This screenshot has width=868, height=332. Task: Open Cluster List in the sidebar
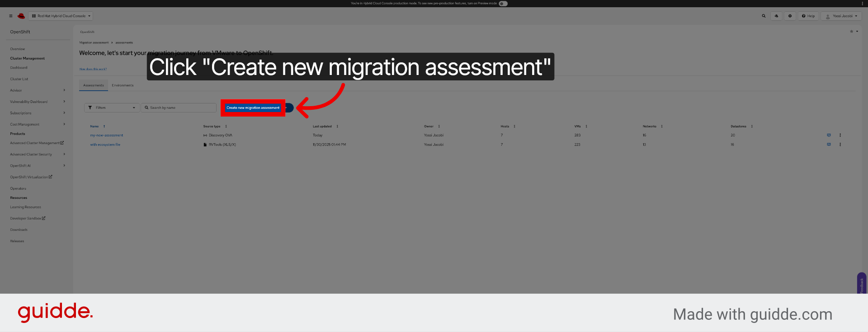pos(19,79)
